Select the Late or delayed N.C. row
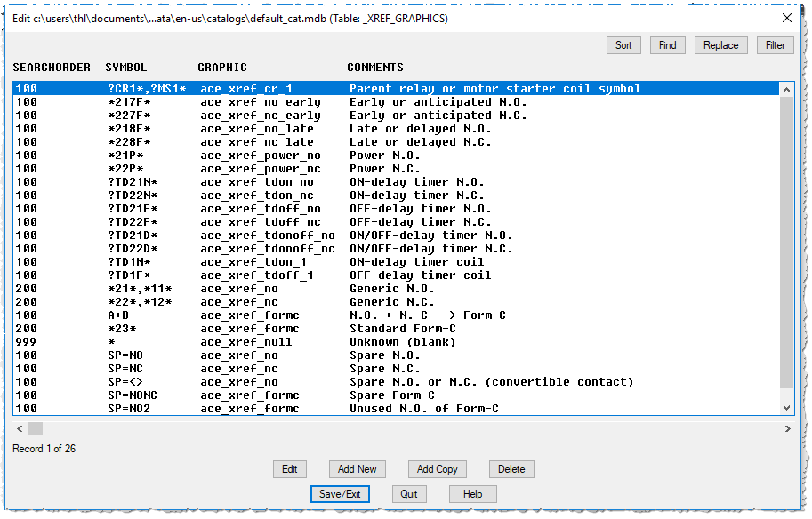 396,142
